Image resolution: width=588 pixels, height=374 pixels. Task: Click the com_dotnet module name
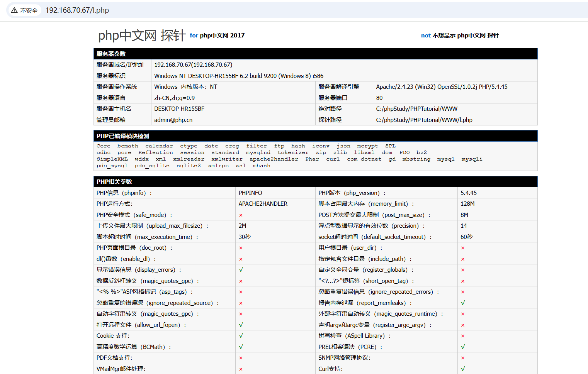coord(364,159)
